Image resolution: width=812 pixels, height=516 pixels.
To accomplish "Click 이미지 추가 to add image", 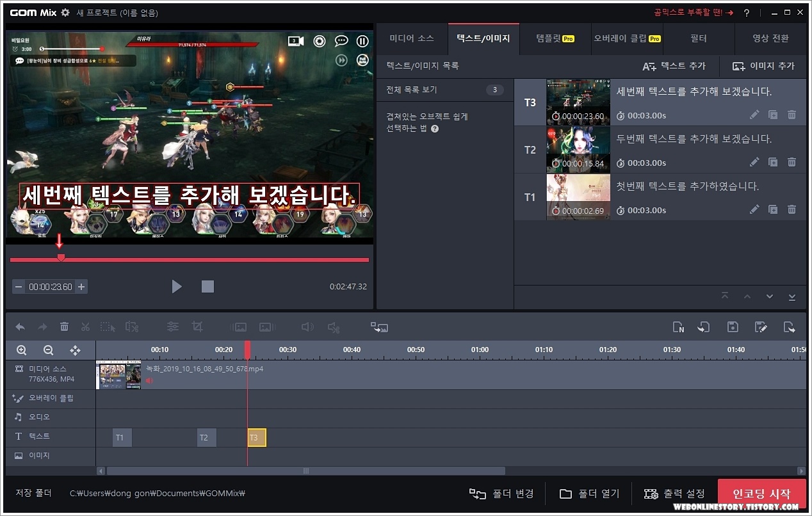I will point(763,66).
